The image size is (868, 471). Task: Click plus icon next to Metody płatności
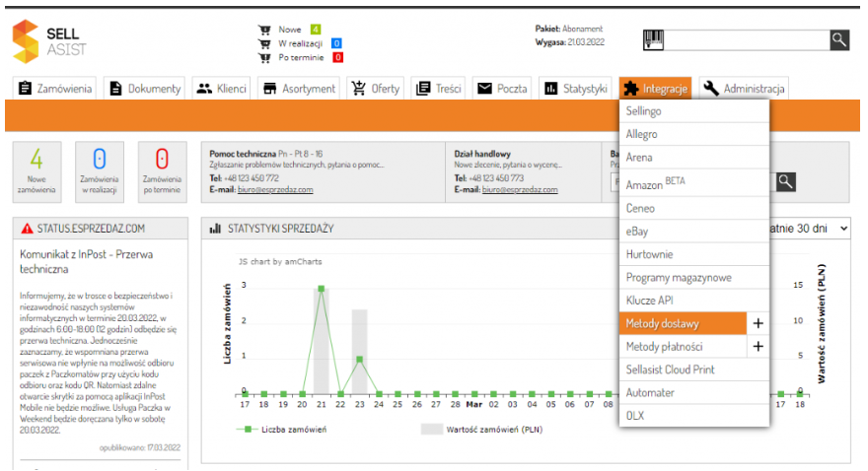[x=758, y=346]
